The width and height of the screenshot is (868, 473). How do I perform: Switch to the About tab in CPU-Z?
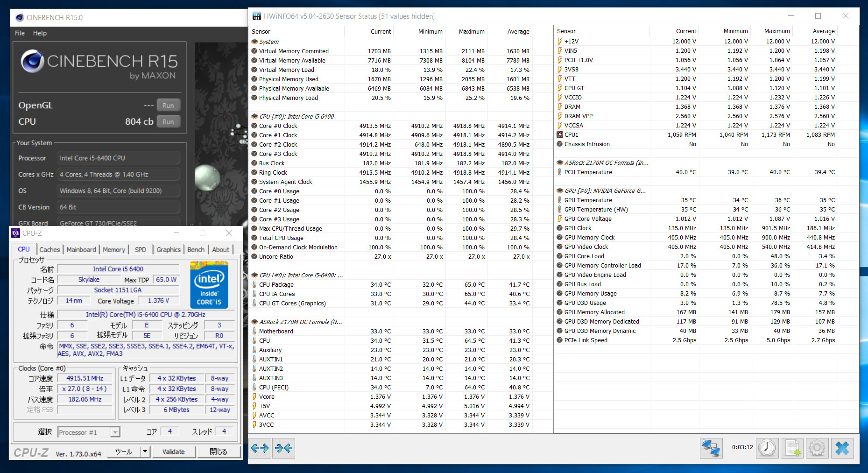click(221, 250)
